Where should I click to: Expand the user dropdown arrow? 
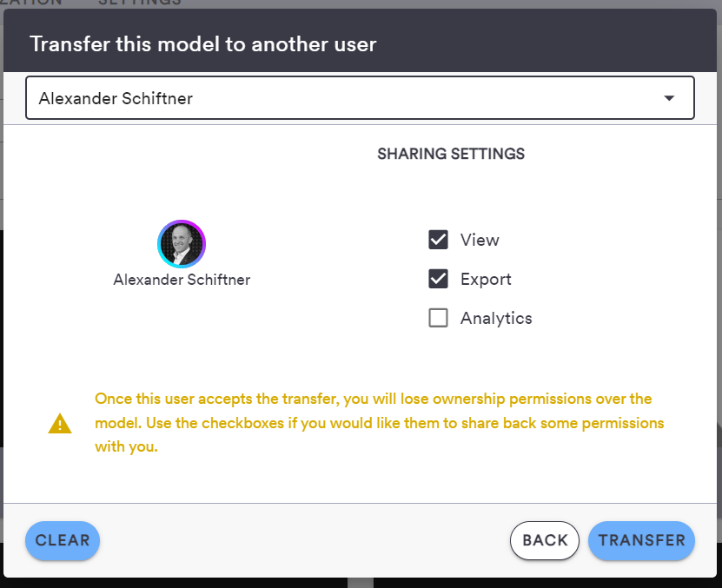669,98
